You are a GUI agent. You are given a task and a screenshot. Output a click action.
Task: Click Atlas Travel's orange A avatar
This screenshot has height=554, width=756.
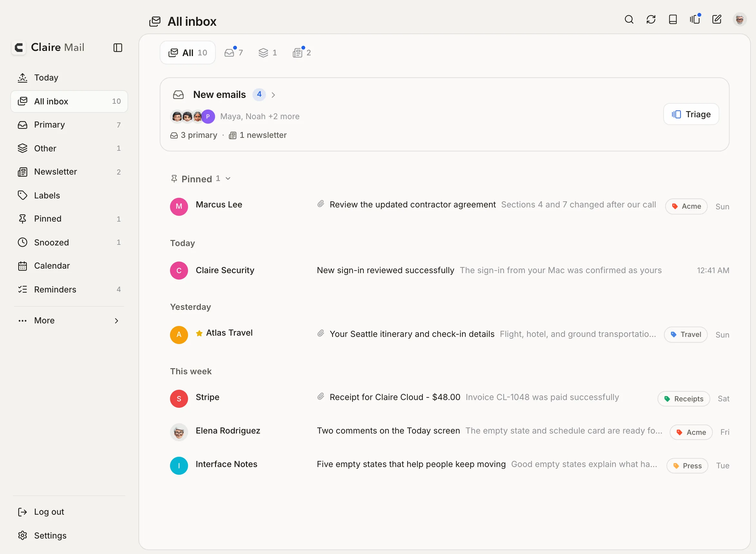[x=179, y=335]
